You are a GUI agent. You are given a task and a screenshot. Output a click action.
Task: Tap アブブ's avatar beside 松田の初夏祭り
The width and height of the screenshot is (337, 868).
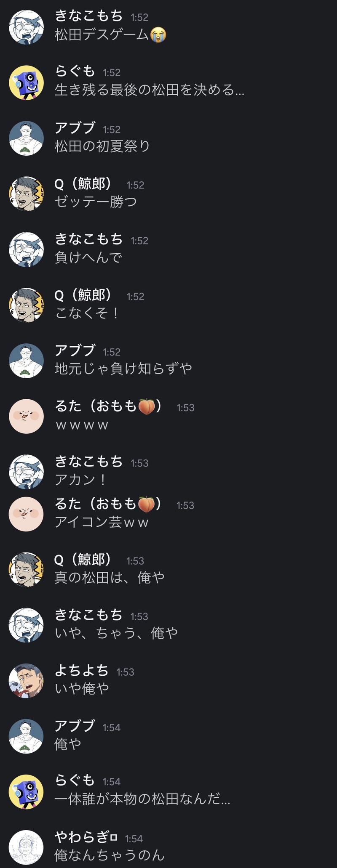(x=27, y=138)
